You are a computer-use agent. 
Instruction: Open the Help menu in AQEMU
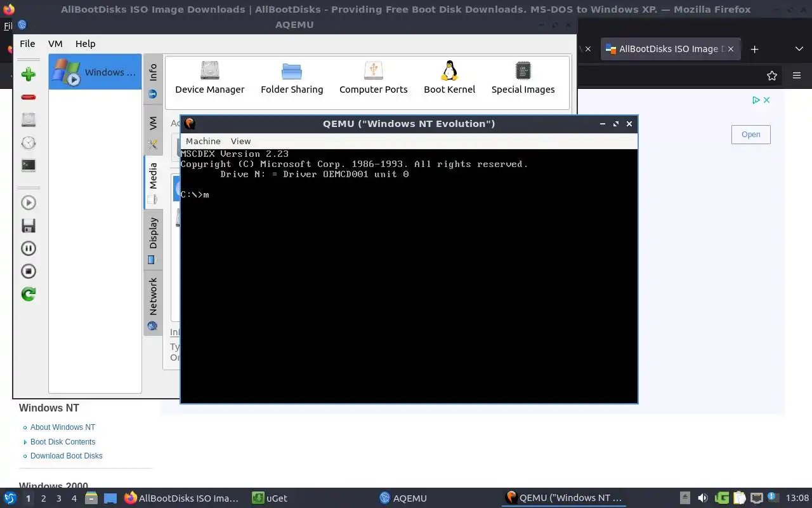(x=85, y=44)
